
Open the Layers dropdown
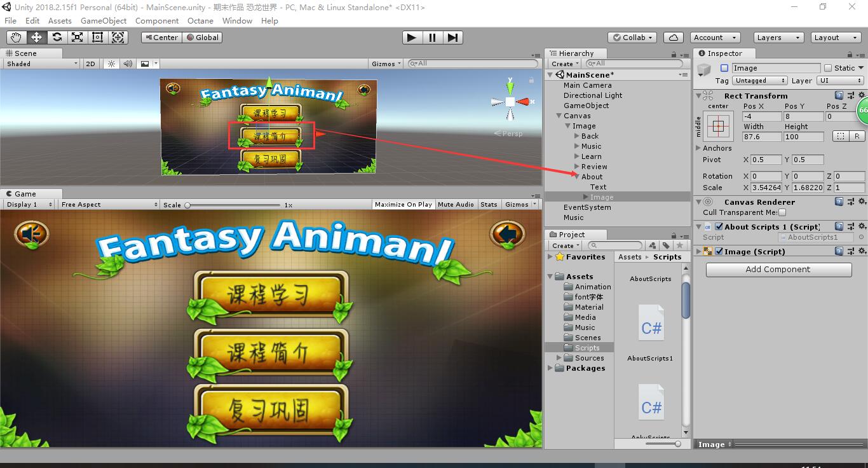click(778, 38)
